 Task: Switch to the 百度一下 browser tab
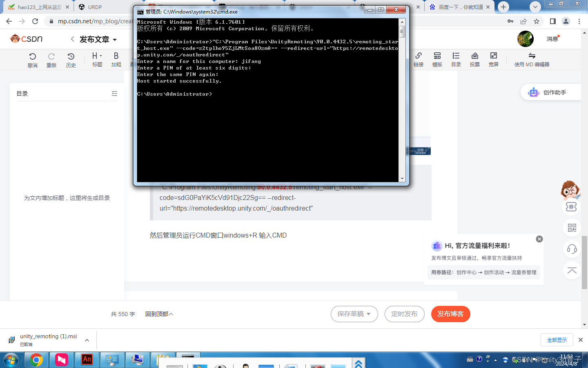459,7
